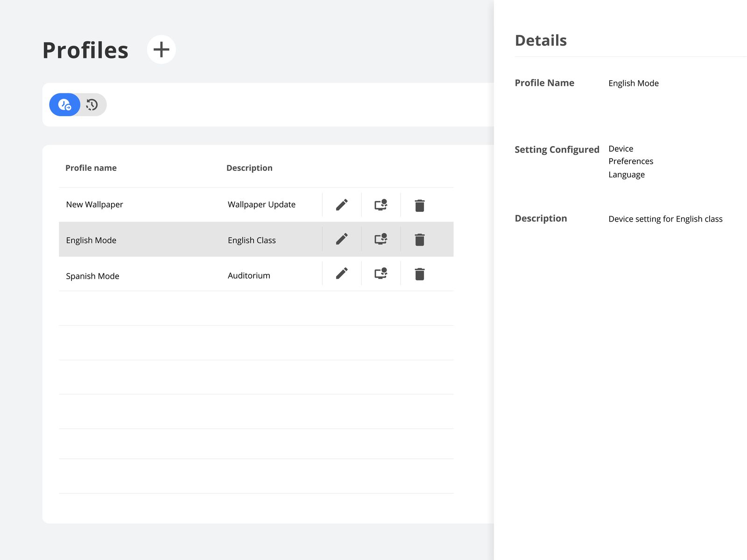747x560 pixels.
Task: Delete the English Mode profile
Action: tap(420, 239)
